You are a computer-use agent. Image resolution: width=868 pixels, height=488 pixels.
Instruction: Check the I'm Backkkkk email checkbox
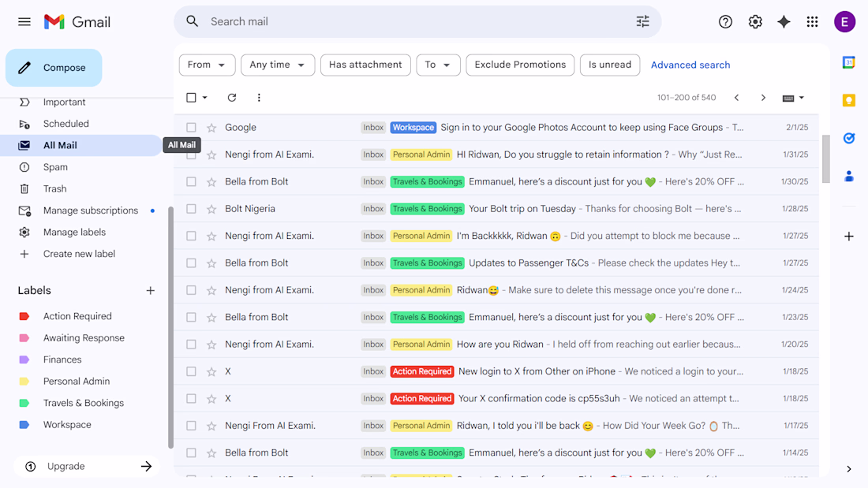click(x=191, y=236)
